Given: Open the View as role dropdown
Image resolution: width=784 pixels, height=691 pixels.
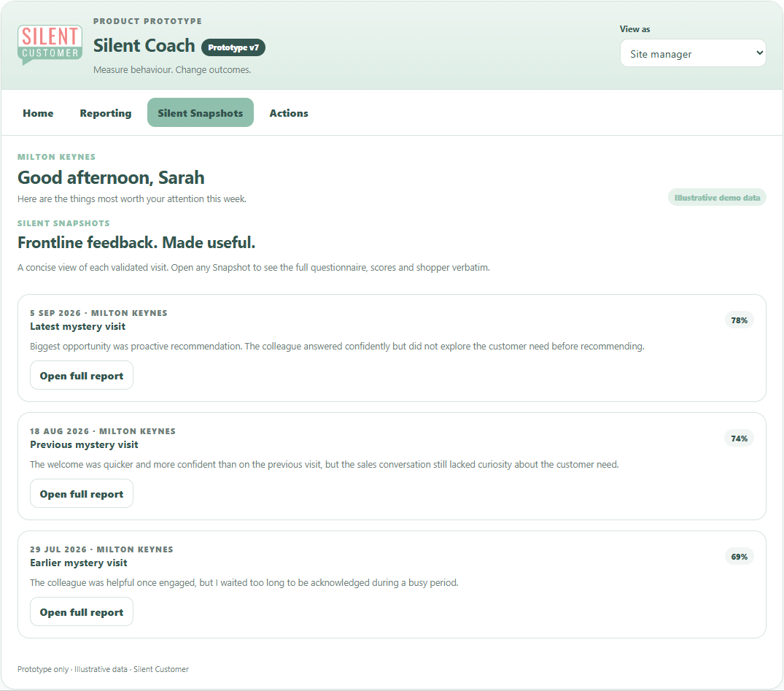Looking at the screenshot, I should tap(693, 53).
